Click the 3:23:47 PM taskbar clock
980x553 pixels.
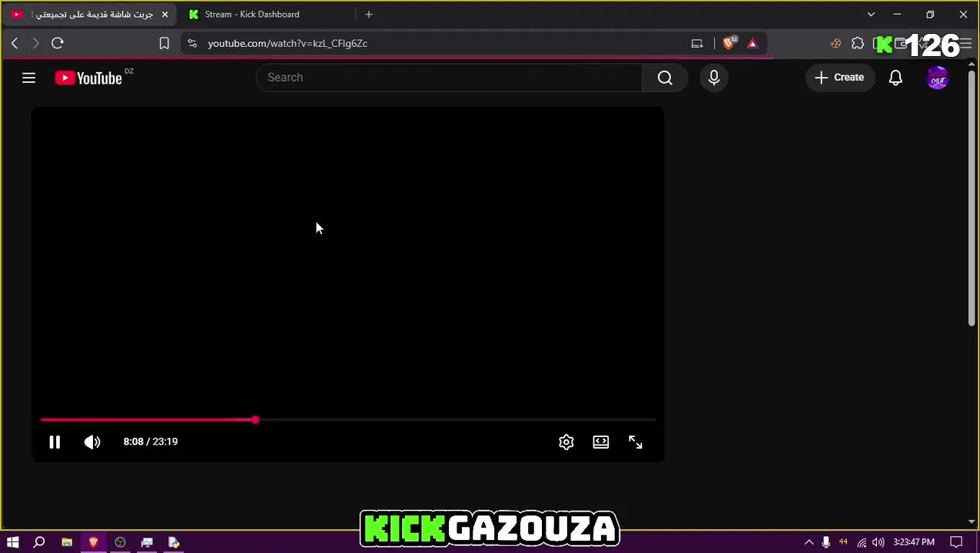pyautogui.click(x=914, y=542)
